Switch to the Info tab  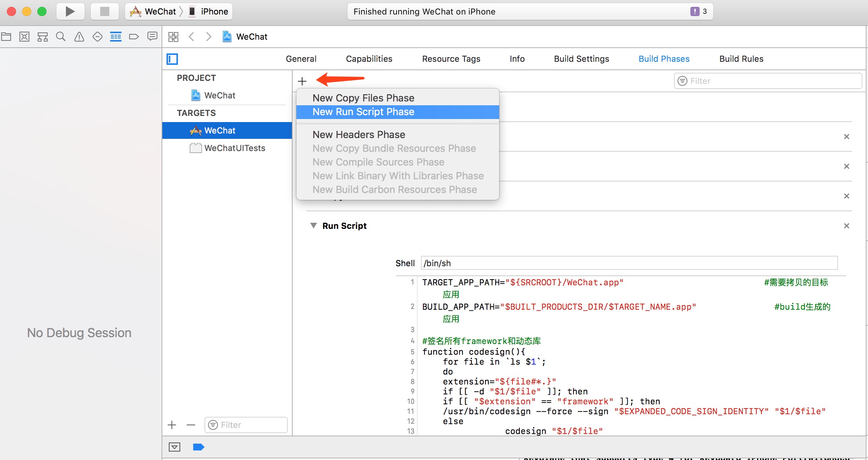(517, 59)
